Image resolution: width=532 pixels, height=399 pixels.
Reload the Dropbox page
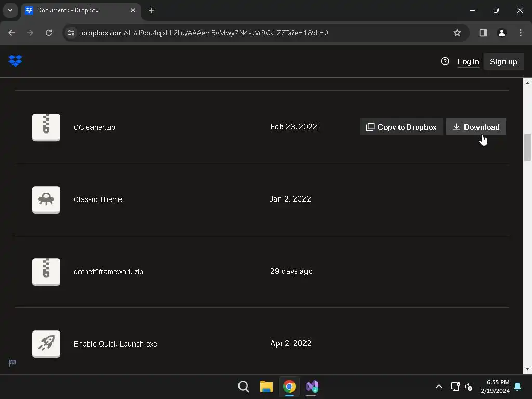[49, 33]
